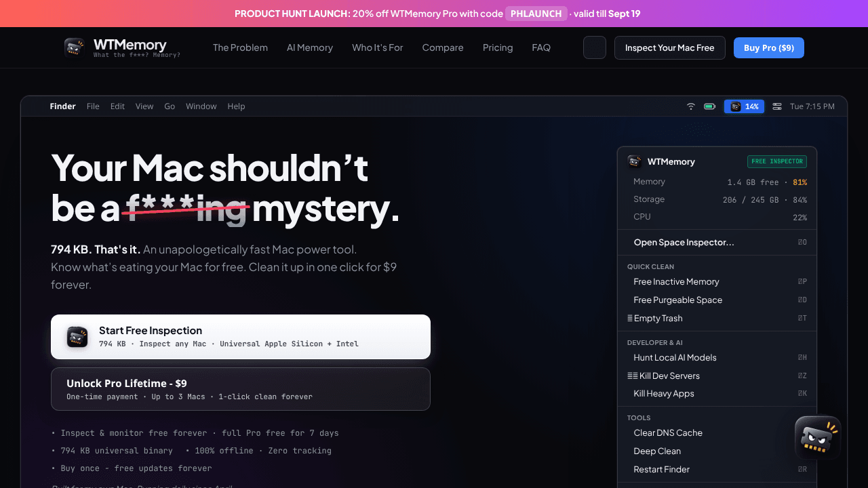The image size is (868, 488).
Task: Click the QUICK CLEAN section label
Action: pos(650,266)
